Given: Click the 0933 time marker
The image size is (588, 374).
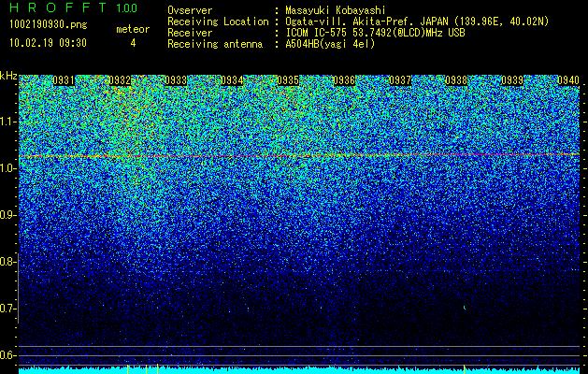Looking at the screenshot, I should tap(176, 80).
